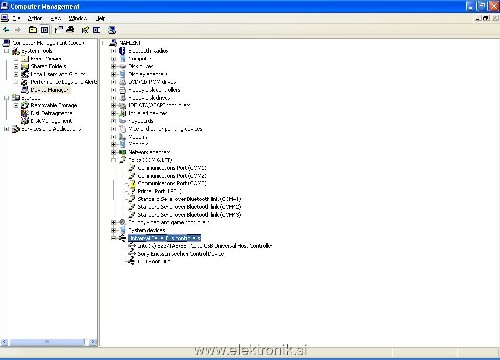Click the left arrow of the console tree scrollbar
Viewport: 500px width, 360px height.
(4, 342)
